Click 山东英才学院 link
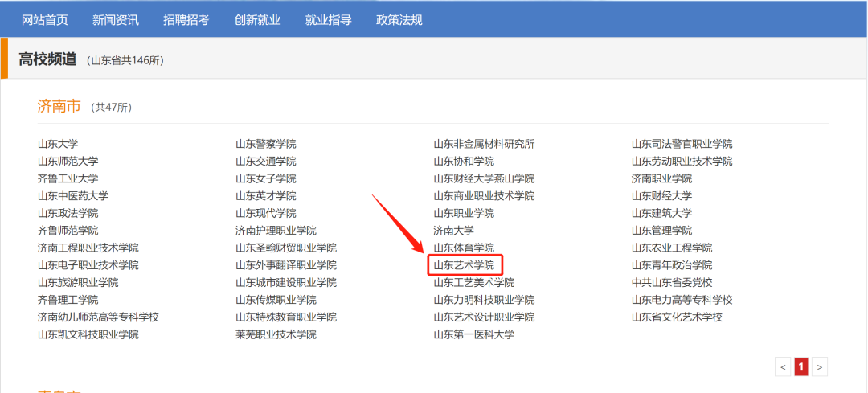The image size is (868, 393). point(266,196)
